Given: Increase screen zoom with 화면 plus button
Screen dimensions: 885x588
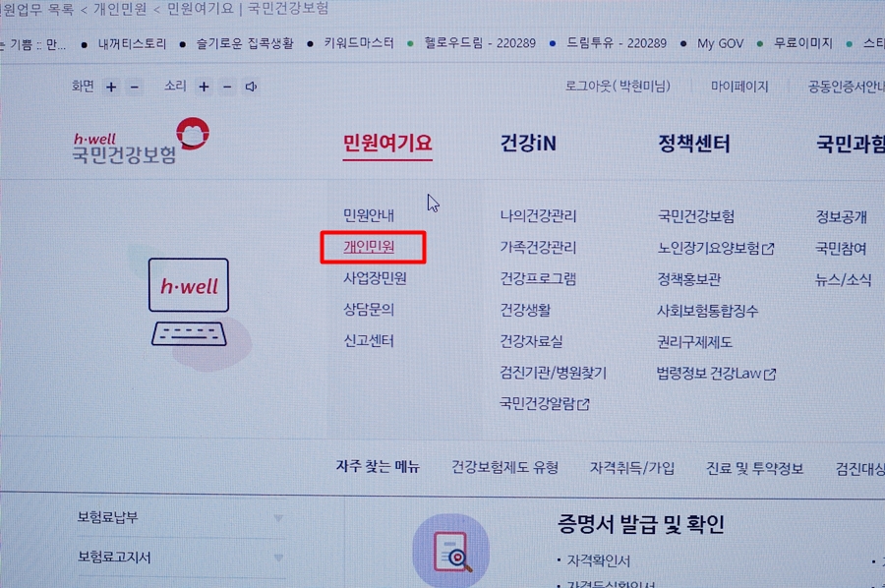Looking at the screenshot, I should pos(111,87).
